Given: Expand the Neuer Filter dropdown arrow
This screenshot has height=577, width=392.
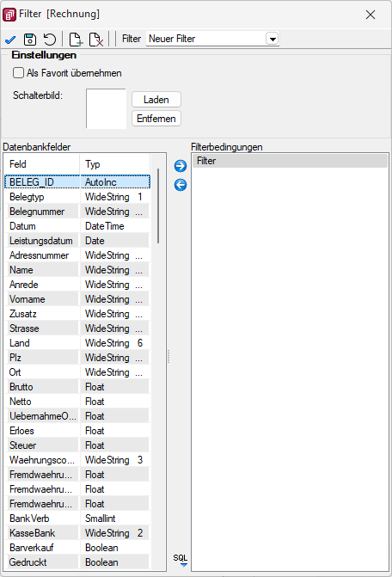Looking at the screenshot, I should click(x=273, y=39).
